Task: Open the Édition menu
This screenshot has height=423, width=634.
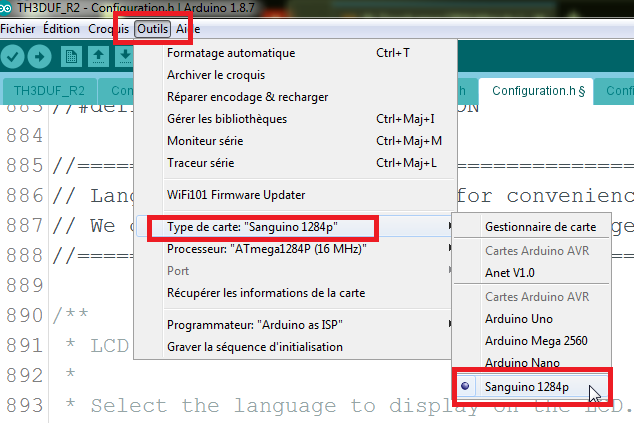Action: [x=61, y=29]
